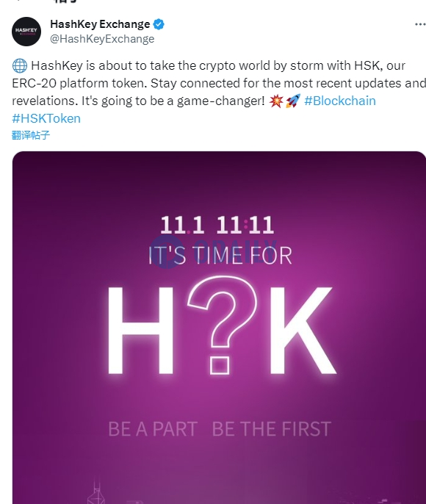Click the globe emoji in the post
Viewport: 426px width, 504px height.
click(20, 65)
